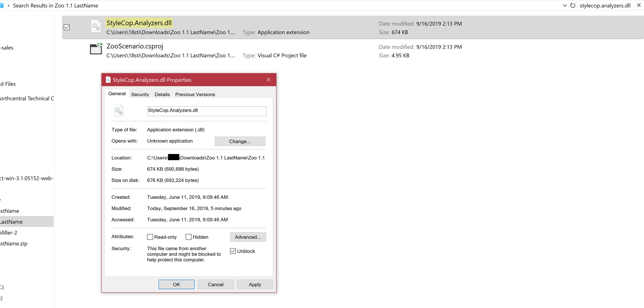Image resolution: width=644 pixels, height=308 pixels.
Task: Switch to the General tab
Action: pos(117,94)
